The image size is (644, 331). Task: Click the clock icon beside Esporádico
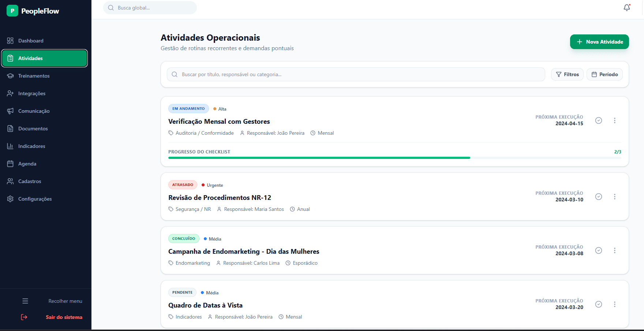(x=288, y=263)
